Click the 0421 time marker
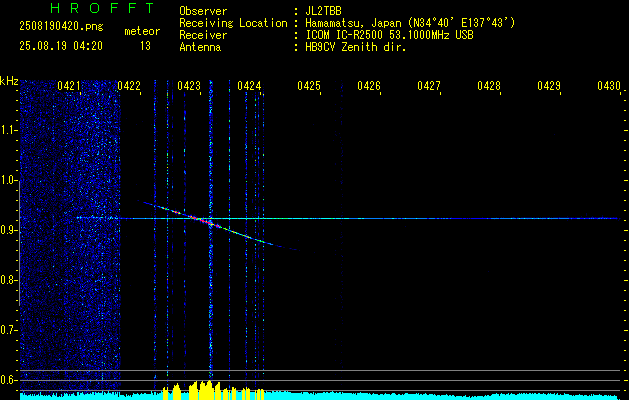 (69, 86)
